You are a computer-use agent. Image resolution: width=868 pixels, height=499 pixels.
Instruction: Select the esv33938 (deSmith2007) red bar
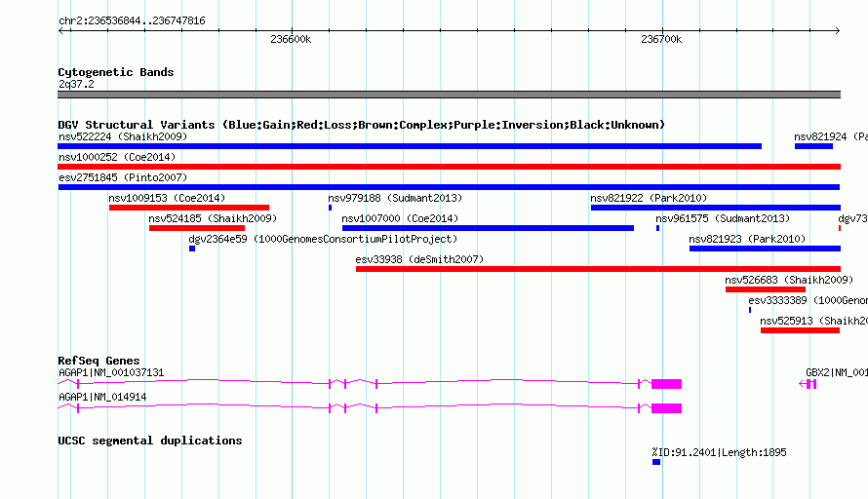598,269
